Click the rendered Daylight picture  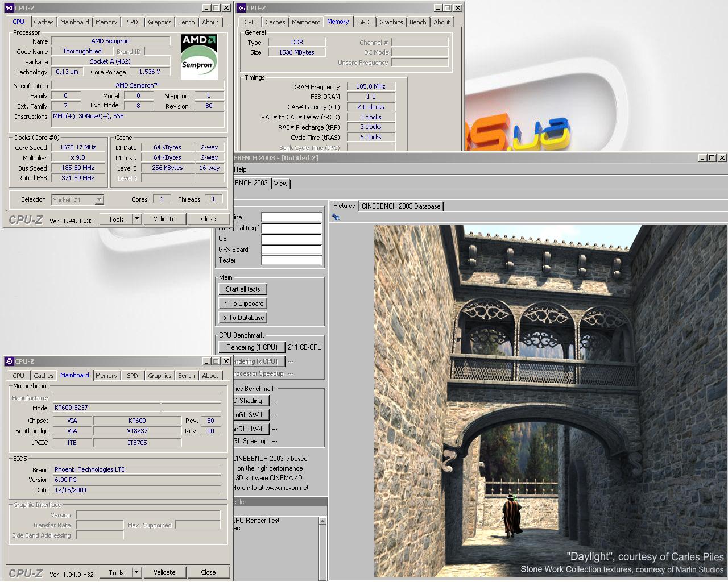550,401
